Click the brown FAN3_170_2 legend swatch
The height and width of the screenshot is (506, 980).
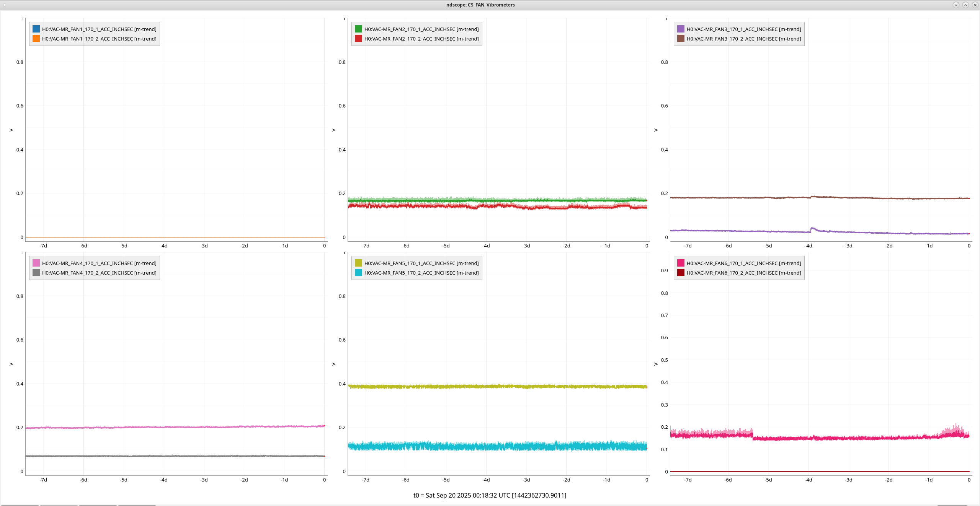tap(681, 39)
